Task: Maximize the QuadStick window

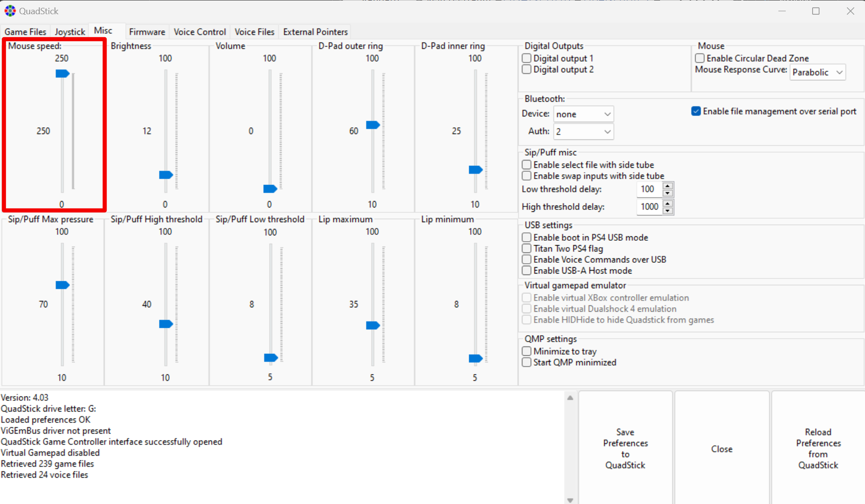Action: 816,11
